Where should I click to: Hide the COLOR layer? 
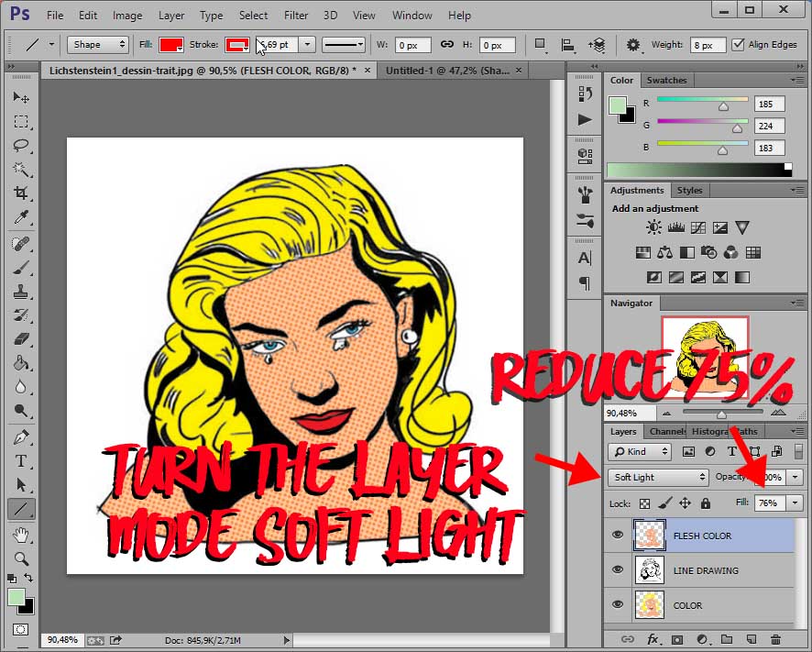tap(618, 604)
